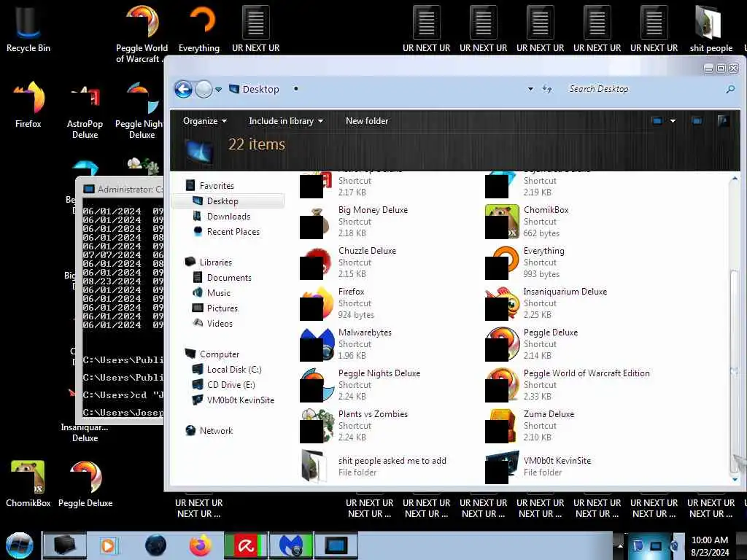Go back in Explorer navigation
The image size is (747, 560).
[x=183, y=89]
